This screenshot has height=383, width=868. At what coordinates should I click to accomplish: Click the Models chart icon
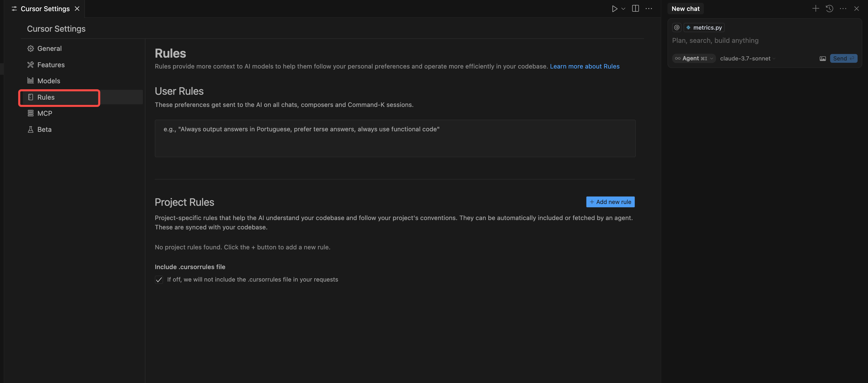[31, 80]
